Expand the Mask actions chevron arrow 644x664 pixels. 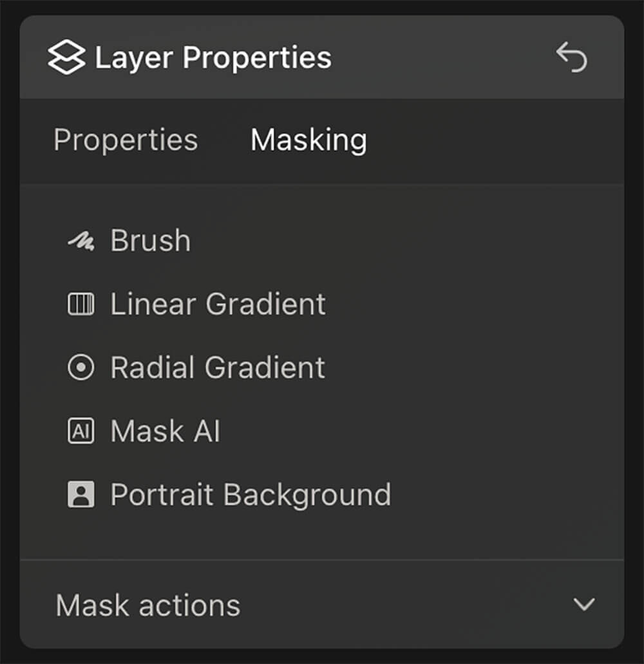[584, 604]
